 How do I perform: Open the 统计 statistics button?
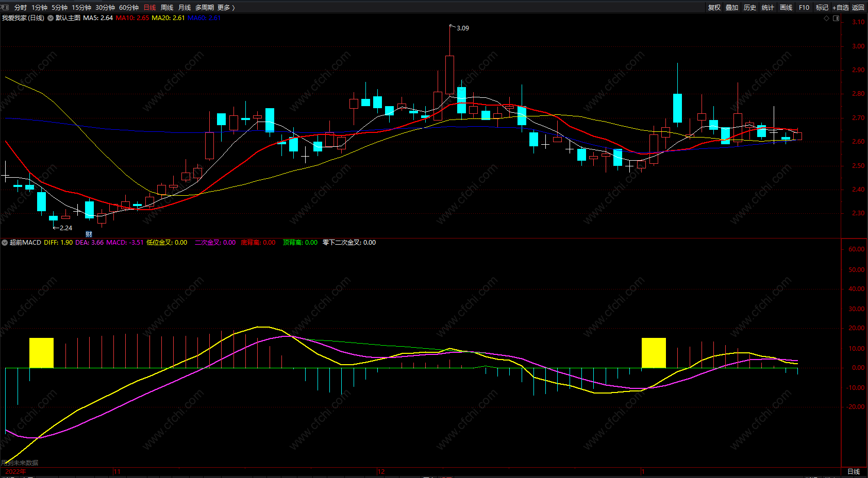(x=768, y=7)
